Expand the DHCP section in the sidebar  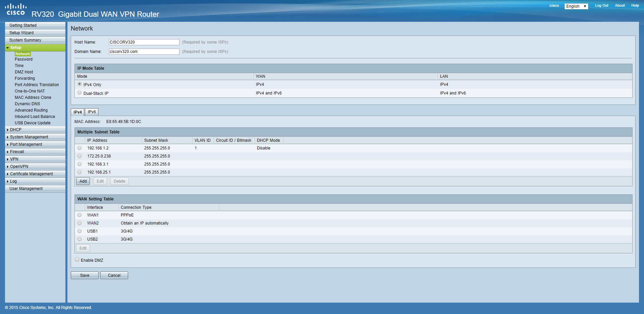tap(15, 129)
